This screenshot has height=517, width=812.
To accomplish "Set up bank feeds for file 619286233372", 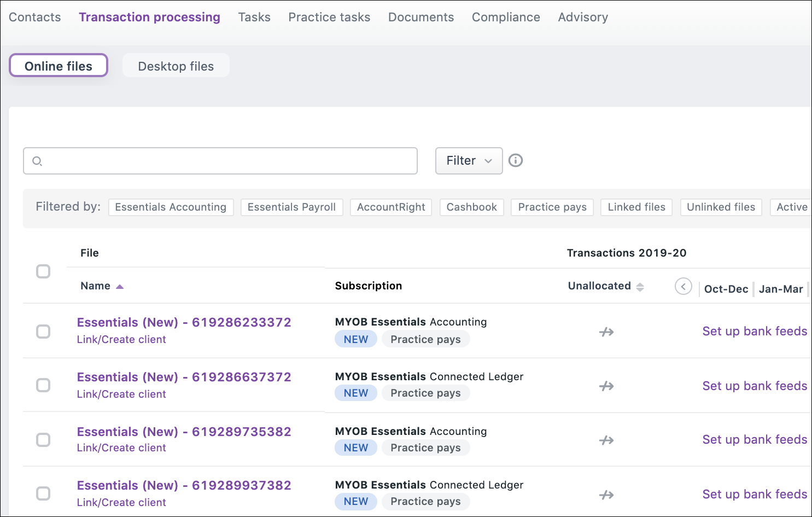I will point(755,331).
